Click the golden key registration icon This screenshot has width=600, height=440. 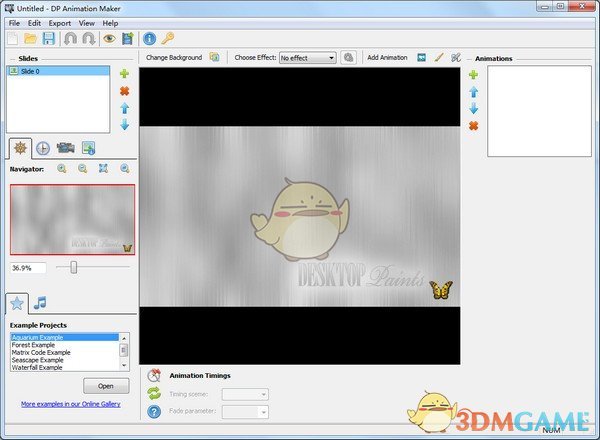tap(168, 39)
